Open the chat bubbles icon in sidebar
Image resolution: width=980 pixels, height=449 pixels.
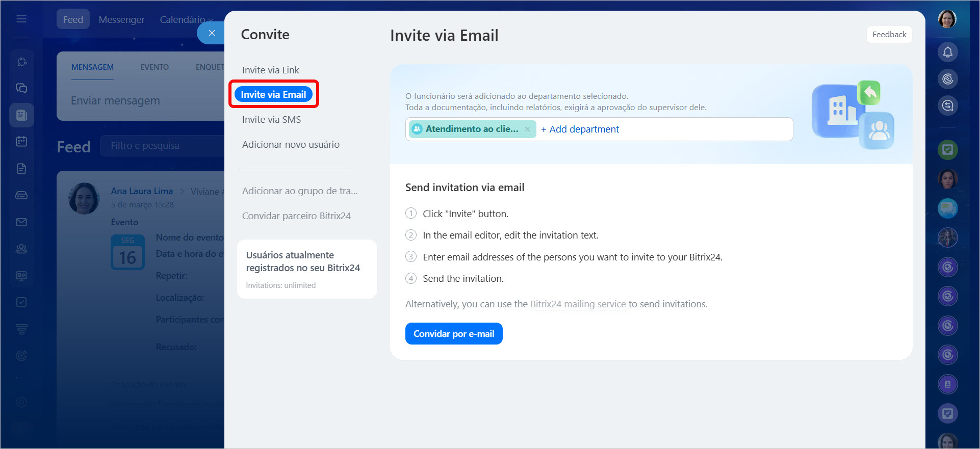21,88
